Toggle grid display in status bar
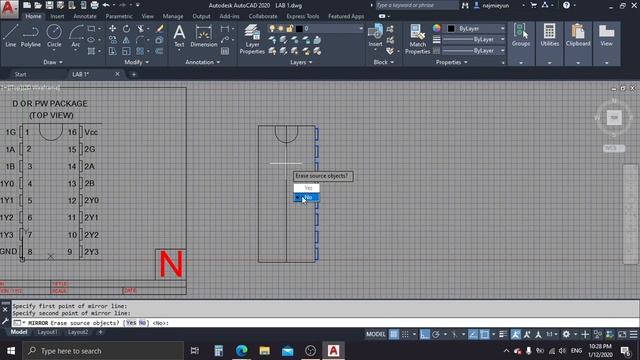The height and width of the screenshot is (360, 640). click(x=393, y=334)
